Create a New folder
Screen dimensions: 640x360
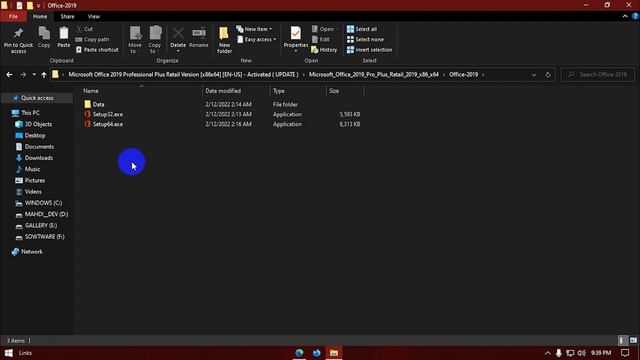224,40
